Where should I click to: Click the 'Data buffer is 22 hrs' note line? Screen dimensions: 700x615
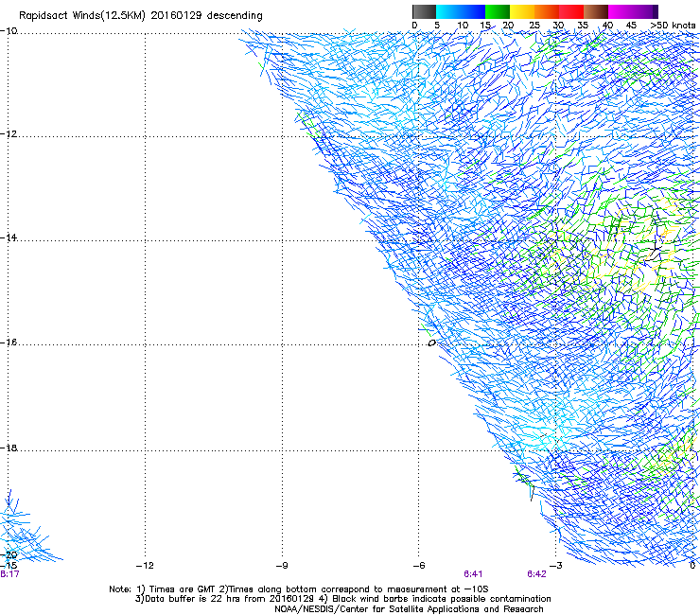pos(343,599)
